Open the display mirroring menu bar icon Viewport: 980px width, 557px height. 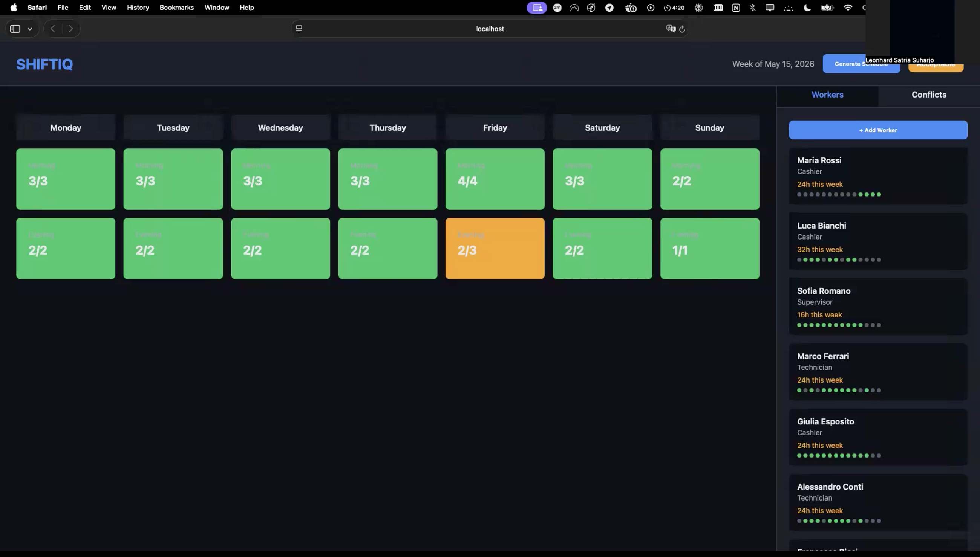pyautogui.click(x=770, y=8)
